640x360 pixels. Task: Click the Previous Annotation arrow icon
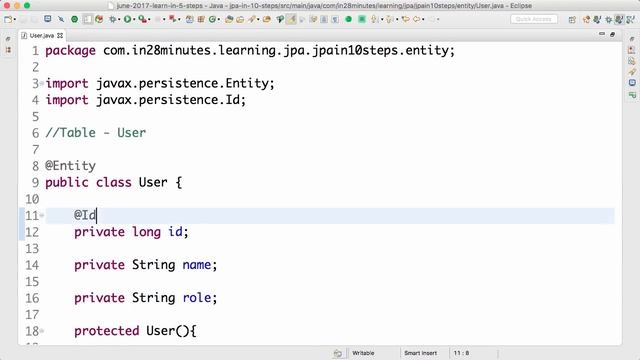coord(389,19)
